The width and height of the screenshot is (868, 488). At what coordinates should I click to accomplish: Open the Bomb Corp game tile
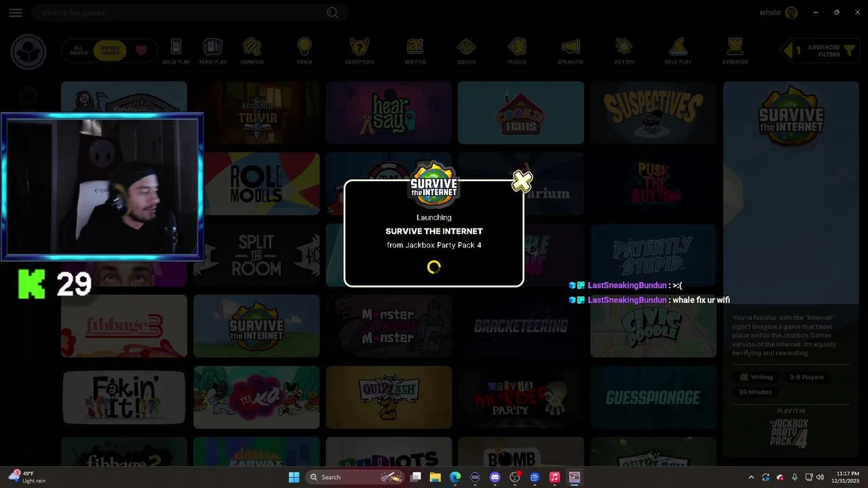(x=521, y=451)
